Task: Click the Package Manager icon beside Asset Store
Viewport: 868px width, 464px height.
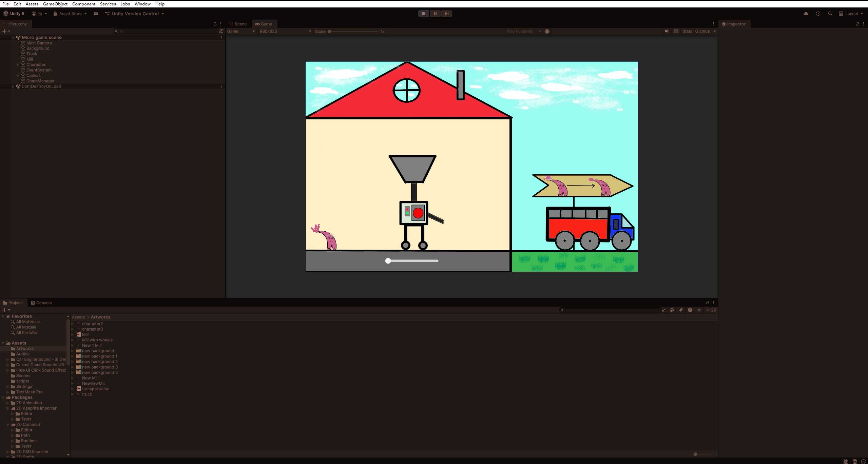Action: (96, 14)
